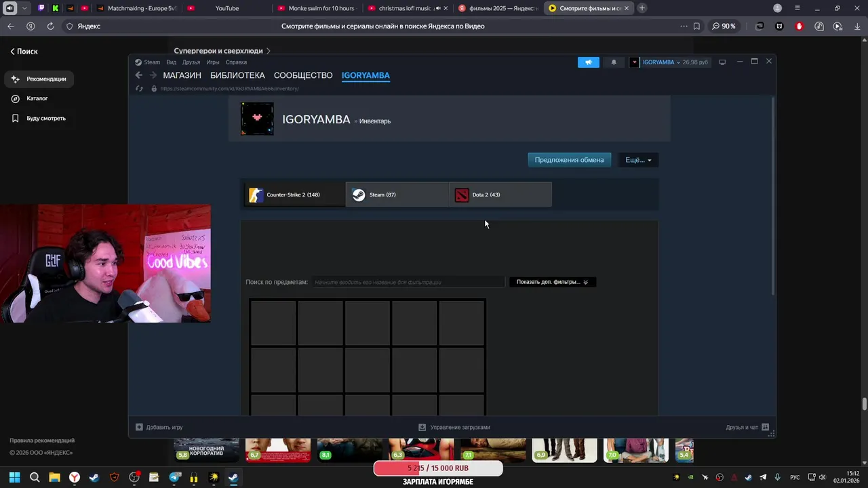Open the Игры menu
Screen dimensions: 868x488
213,62
